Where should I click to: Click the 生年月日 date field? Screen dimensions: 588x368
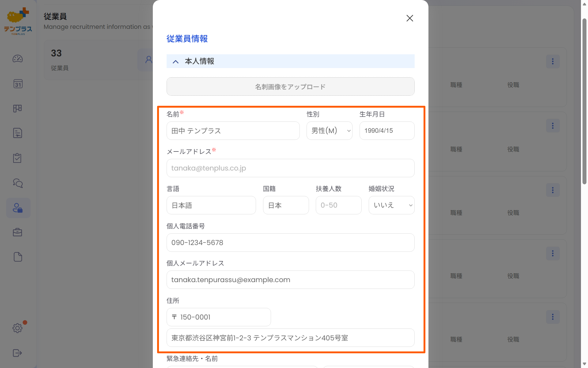click(387, 131)
